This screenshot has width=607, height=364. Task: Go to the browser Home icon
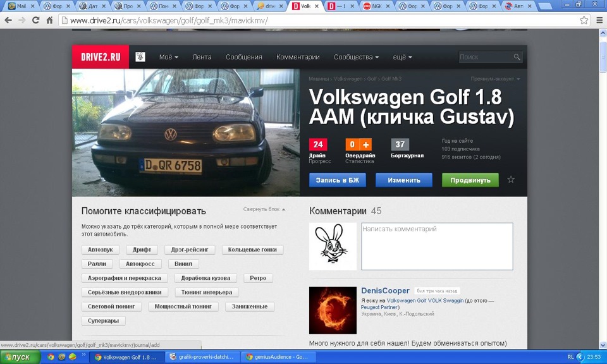pos(49,20)
